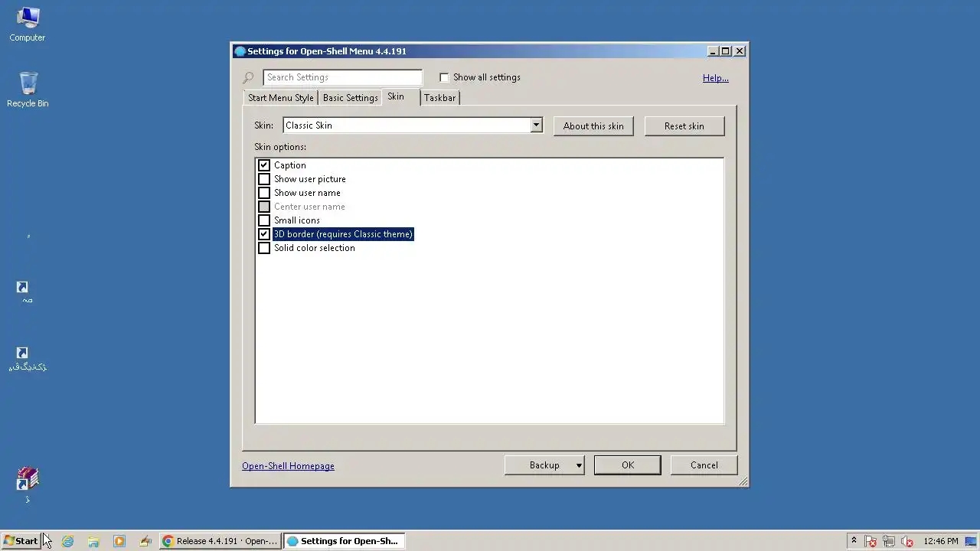This screenshot has height=551, width=980.
Task: Click the muted volume tray icon
Action: click(x=907, y=541)
